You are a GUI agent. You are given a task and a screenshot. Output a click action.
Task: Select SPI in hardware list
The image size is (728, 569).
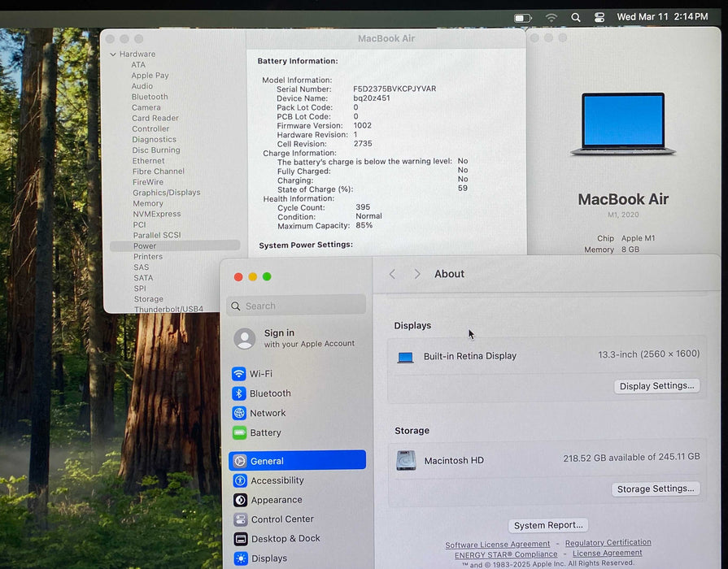[140, 289]
